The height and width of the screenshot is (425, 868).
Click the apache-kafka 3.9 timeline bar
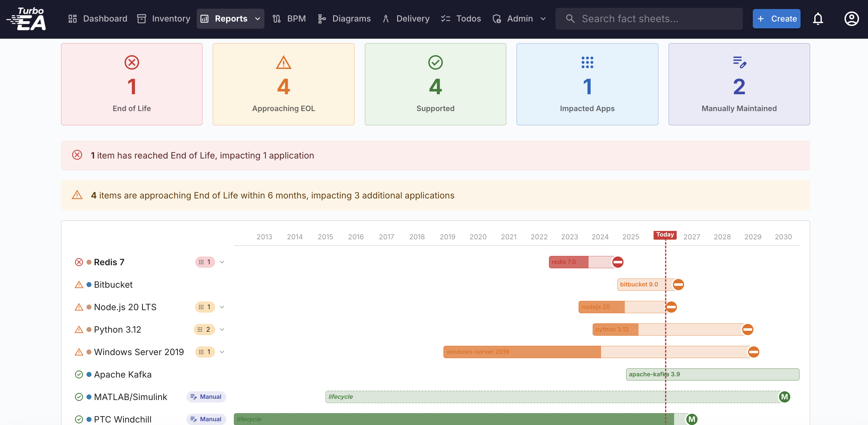click(x=712, y=374)
